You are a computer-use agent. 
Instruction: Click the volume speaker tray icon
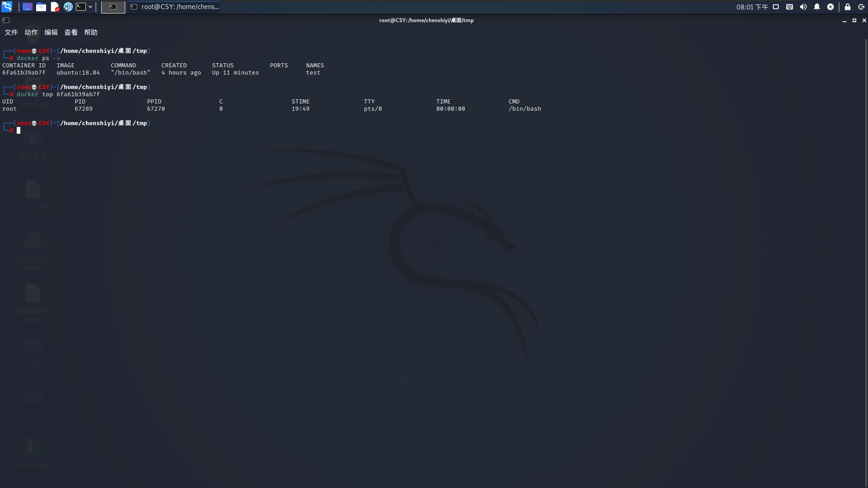(x=803, y=7)
